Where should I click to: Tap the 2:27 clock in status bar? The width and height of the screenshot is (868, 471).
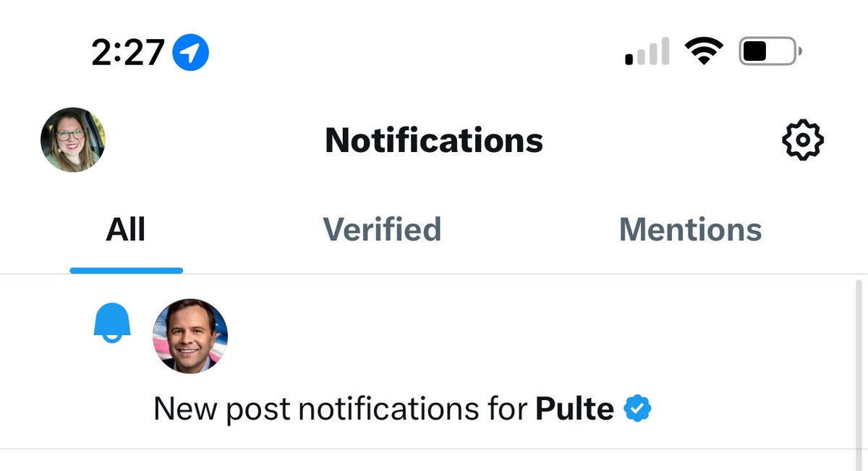[x=129, y=52]
